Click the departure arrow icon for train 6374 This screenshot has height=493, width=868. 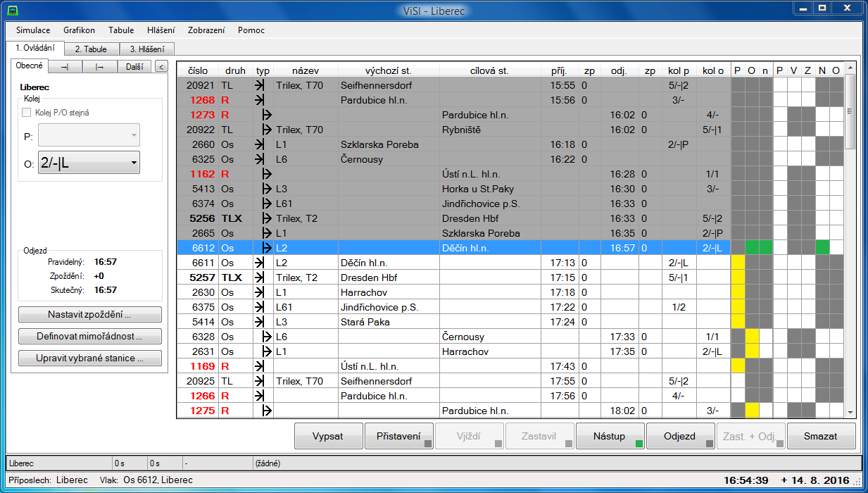pyautogui.click(x=266, y=204)
